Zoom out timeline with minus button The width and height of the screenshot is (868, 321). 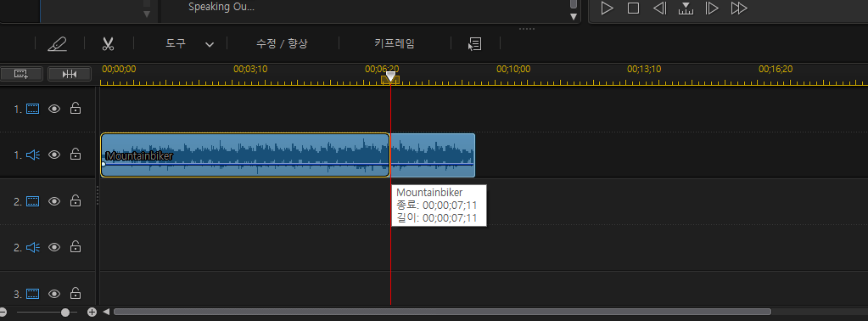click(x=3, y=313)
